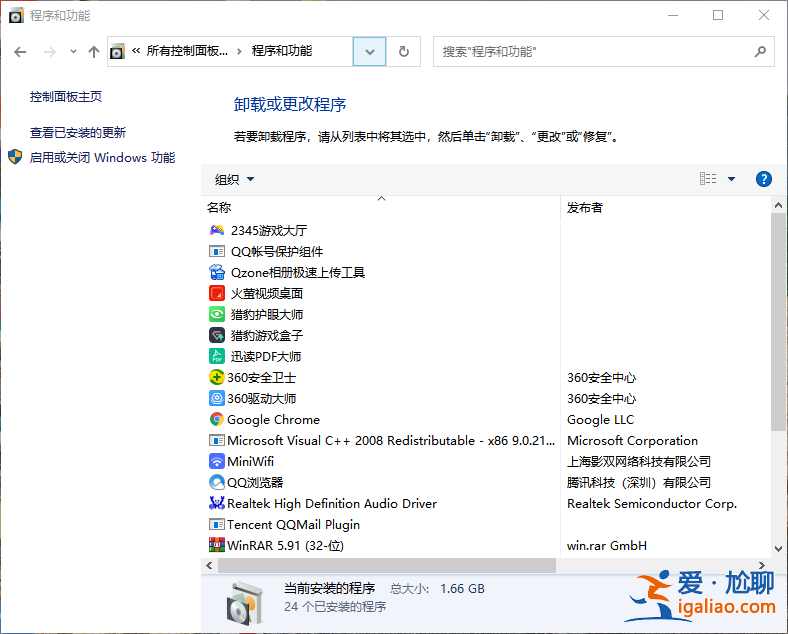Click the installed programs disc thumbnail

click(245, 603)
